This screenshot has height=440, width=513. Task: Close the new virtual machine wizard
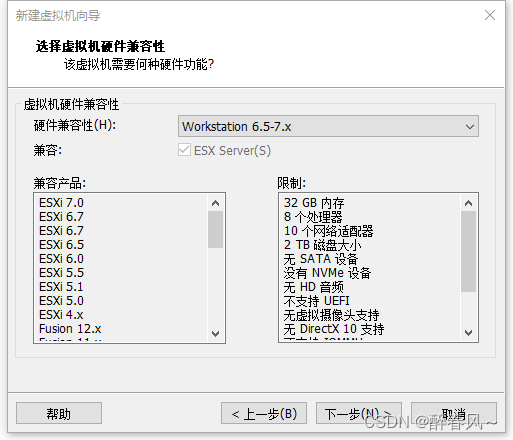[490, 15]
